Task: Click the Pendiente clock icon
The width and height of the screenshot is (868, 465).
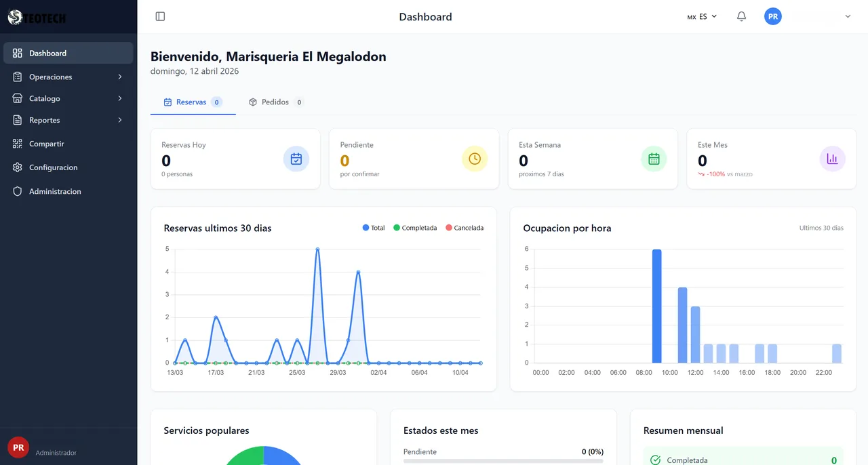Action: tap(475, 159)
